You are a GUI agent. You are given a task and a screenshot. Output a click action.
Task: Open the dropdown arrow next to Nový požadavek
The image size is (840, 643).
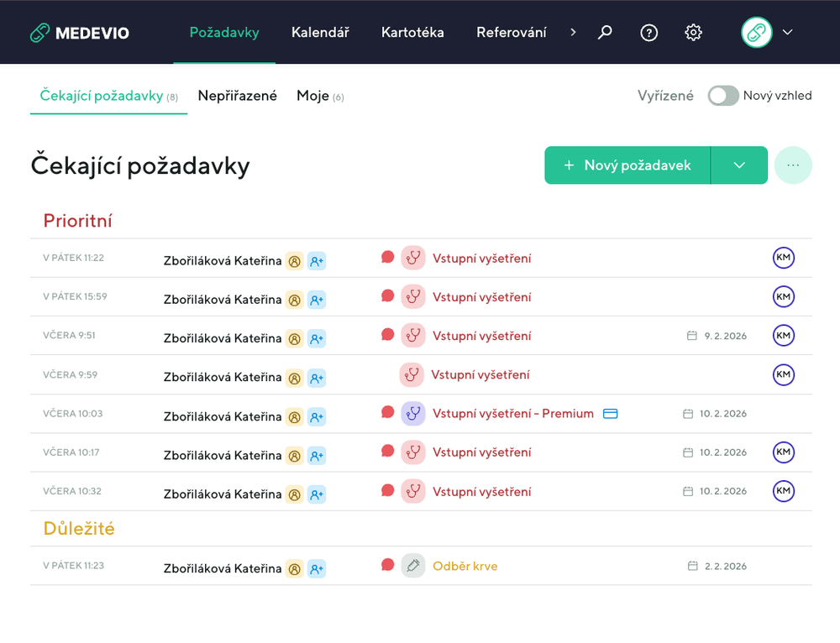(739, 165)
